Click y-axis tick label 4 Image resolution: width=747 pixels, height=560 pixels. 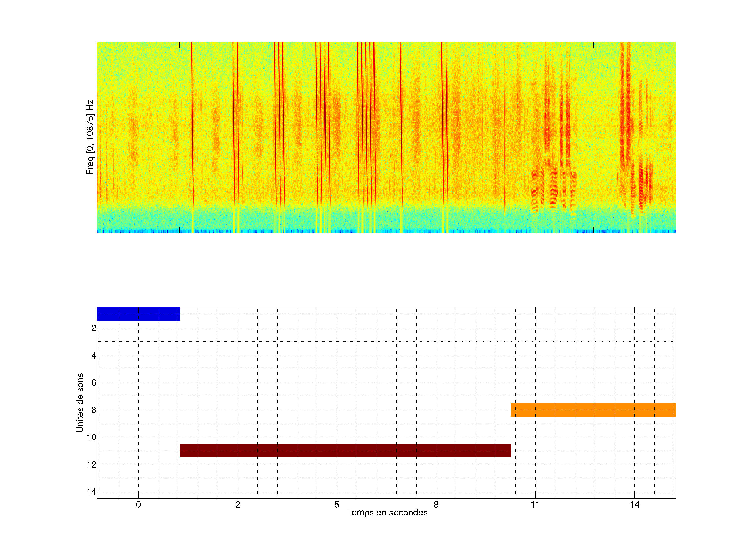(94, 355)
